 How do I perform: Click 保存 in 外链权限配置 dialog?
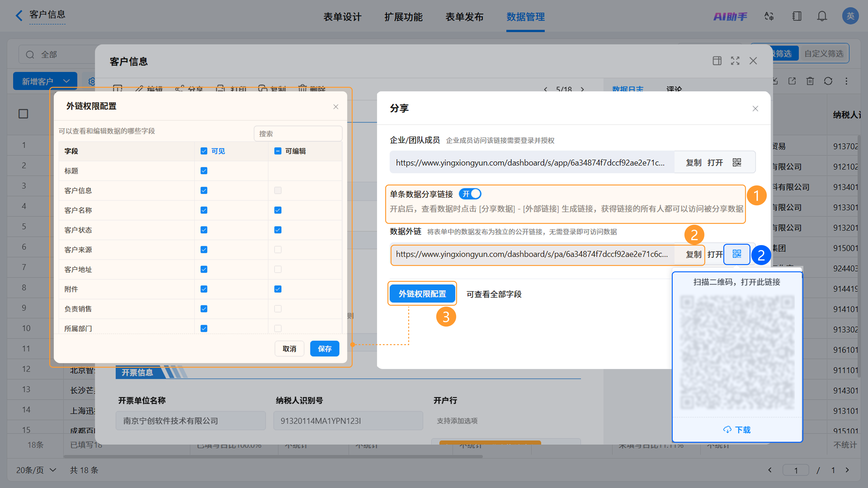pyautogui.click(x=325, y=348)
